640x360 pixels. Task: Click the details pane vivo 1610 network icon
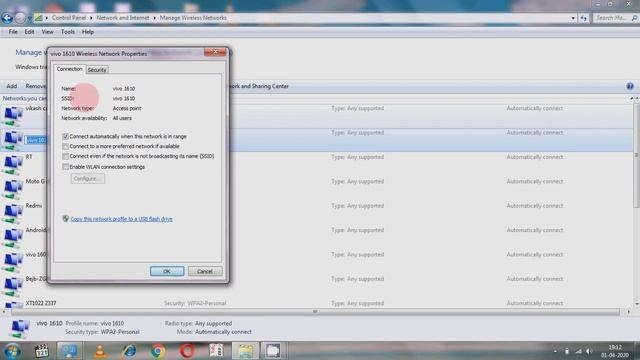[19, 328]
